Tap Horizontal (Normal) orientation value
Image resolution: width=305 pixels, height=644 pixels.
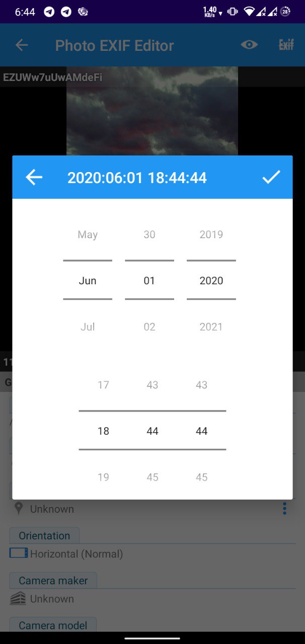click(77, 554)
